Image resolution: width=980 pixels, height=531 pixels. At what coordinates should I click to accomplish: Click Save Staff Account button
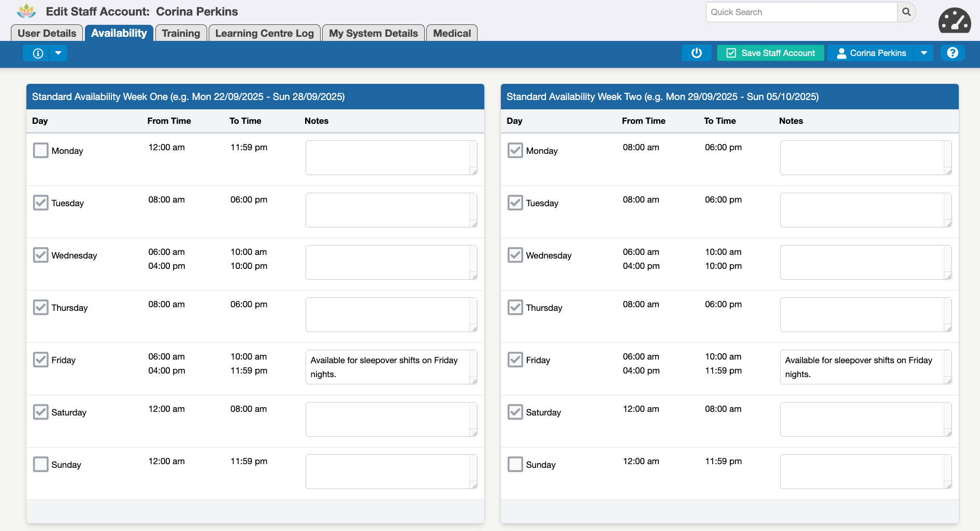(770, 53)
